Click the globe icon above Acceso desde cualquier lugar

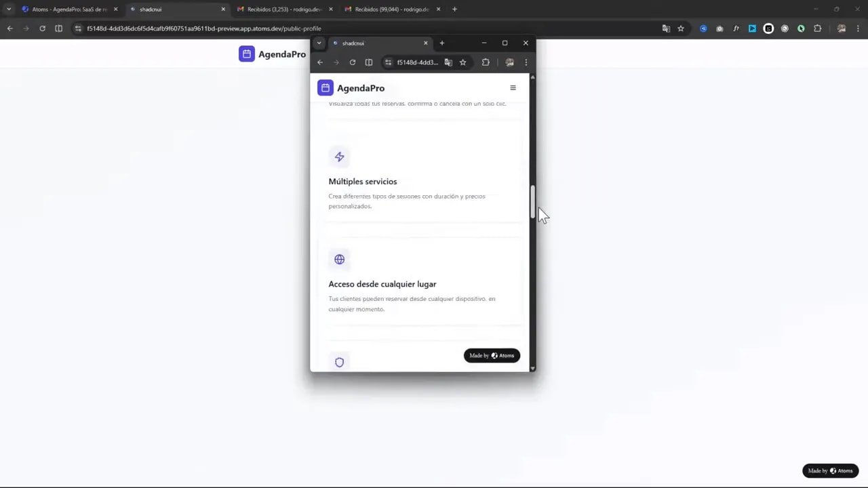click(x=340, y=259)
